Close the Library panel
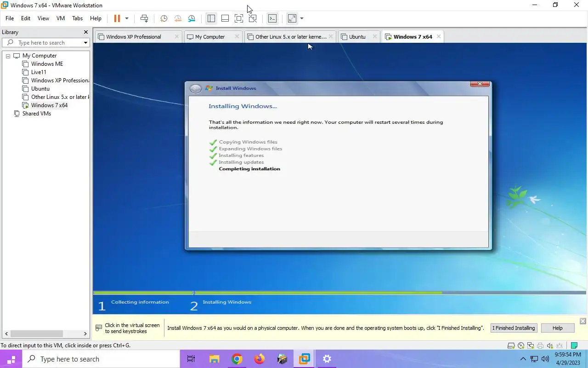The height and width of the screenshot is (368, 588). 85,32
